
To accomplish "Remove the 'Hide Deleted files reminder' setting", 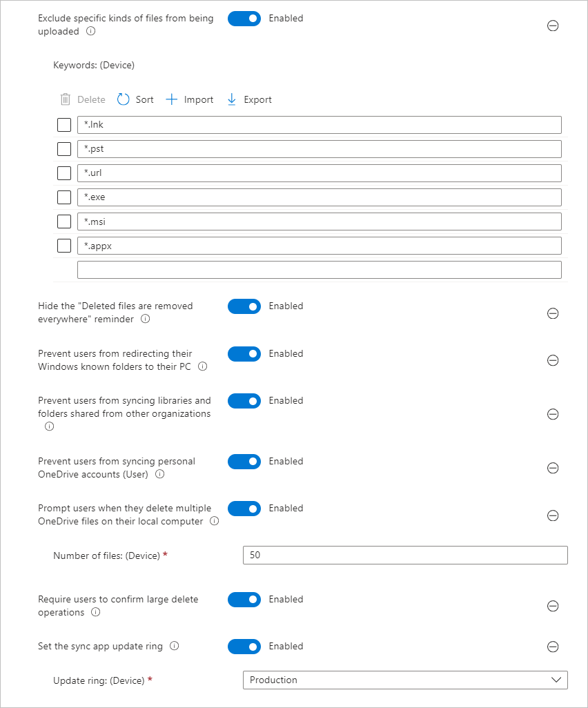I will (x=552, y=313).
